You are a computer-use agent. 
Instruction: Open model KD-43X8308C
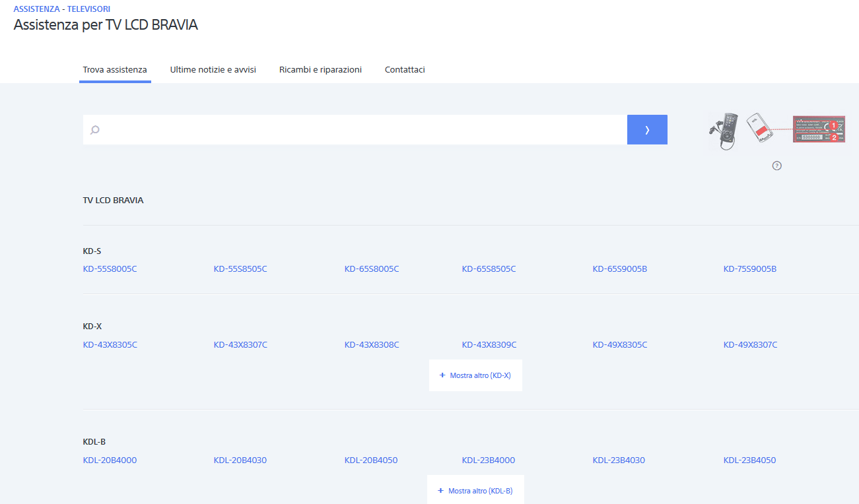click(372, 345)
